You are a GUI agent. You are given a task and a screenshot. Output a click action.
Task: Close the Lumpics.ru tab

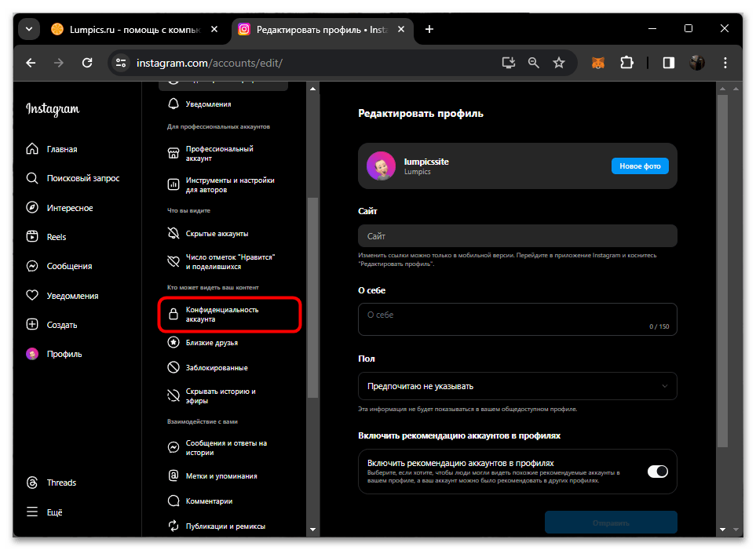214,29
